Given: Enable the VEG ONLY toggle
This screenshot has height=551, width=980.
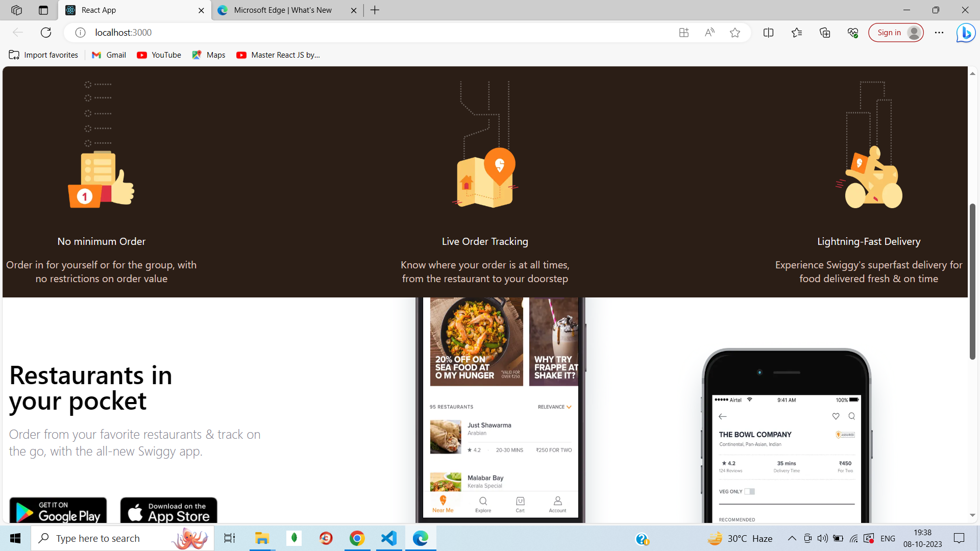Looking at the screenshot, I should (750, 491).
